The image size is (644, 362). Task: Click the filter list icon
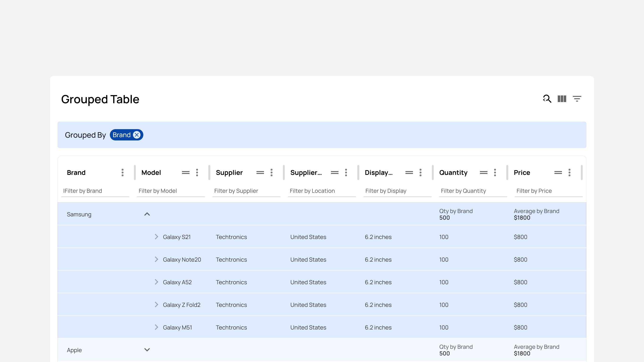(x=577, y=99)
